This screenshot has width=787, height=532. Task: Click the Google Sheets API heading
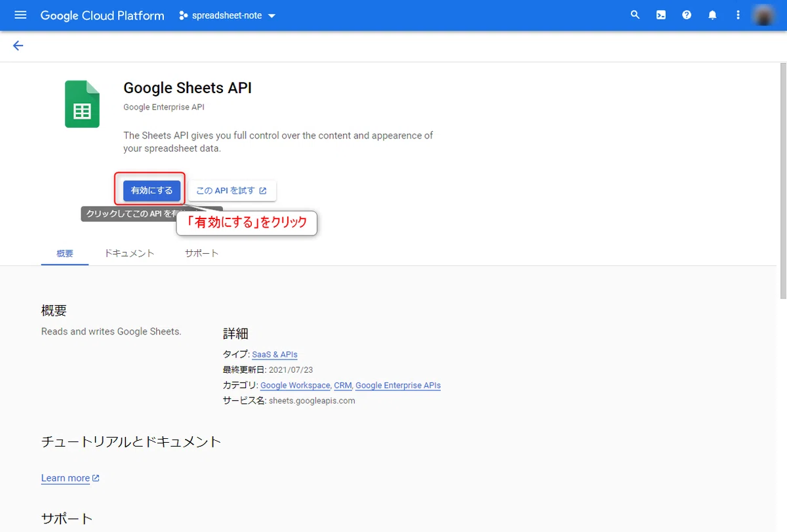pyautogui.click(x=188, y=88)
